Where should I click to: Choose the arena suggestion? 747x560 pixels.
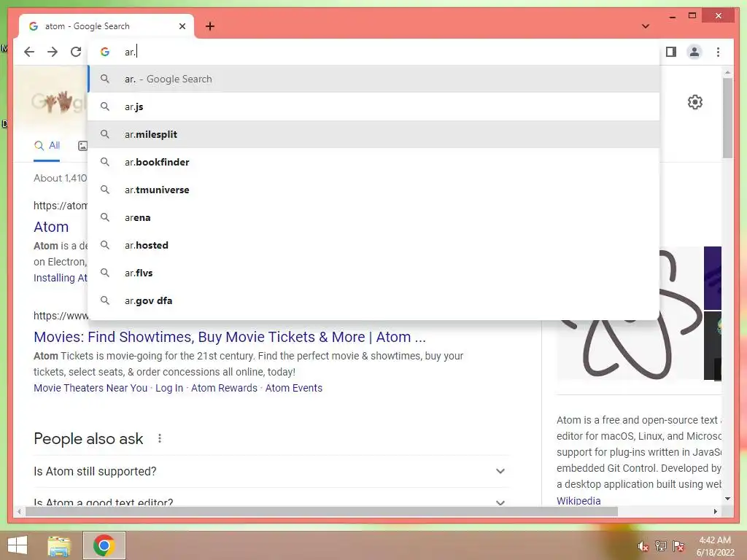374,217
